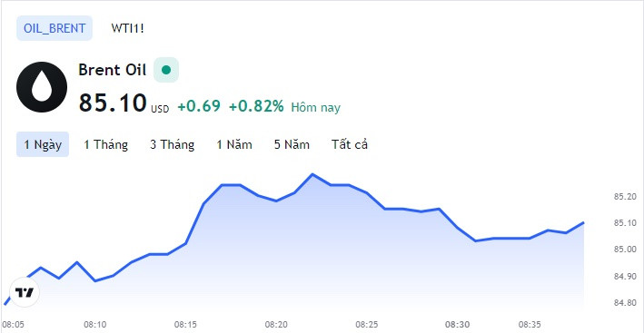Select the Tất cả time range
This screenshot has height=333, width=644.
click(350, 144)
